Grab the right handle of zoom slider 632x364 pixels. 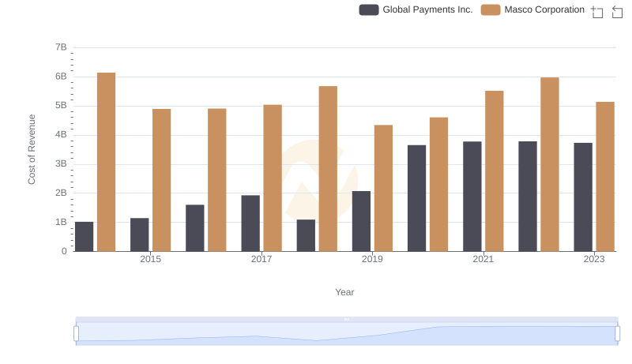pyautogui.click(x=617, y=333)
